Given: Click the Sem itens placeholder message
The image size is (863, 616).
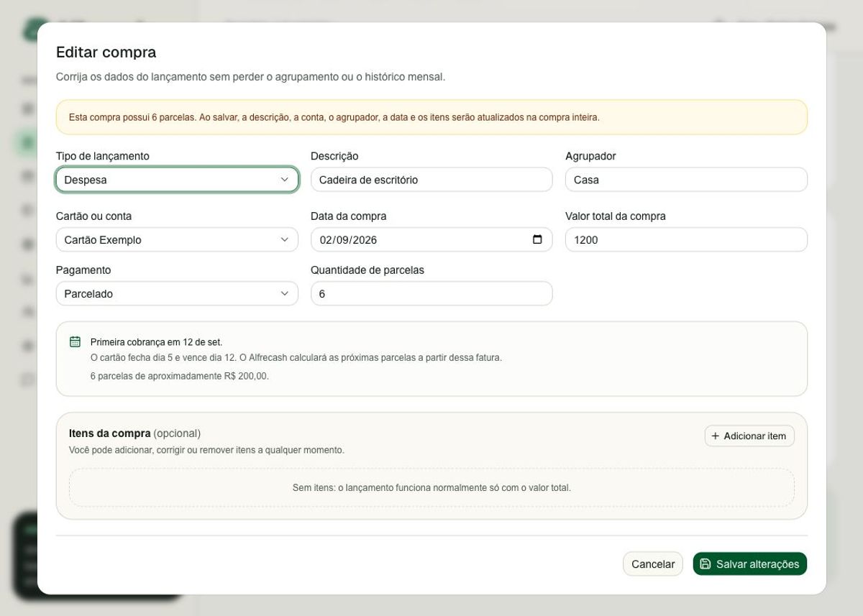Looking at the screenshot, I should tap(431, 487).
